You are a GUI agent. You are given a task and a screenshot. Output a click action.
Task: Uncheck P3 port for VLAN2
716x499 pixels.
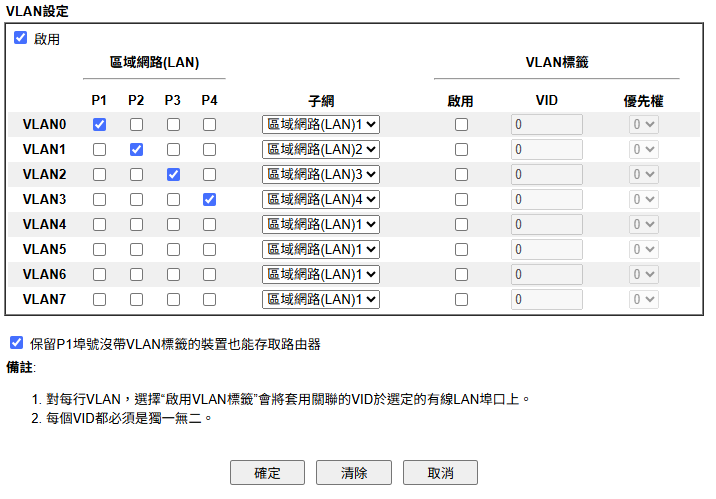point(173,175)
